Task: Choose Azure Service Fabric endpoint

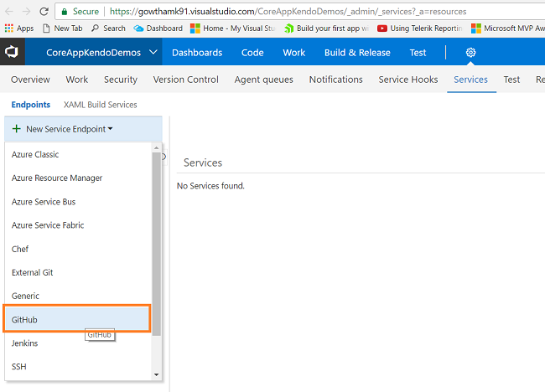Action: click(78, 225)
